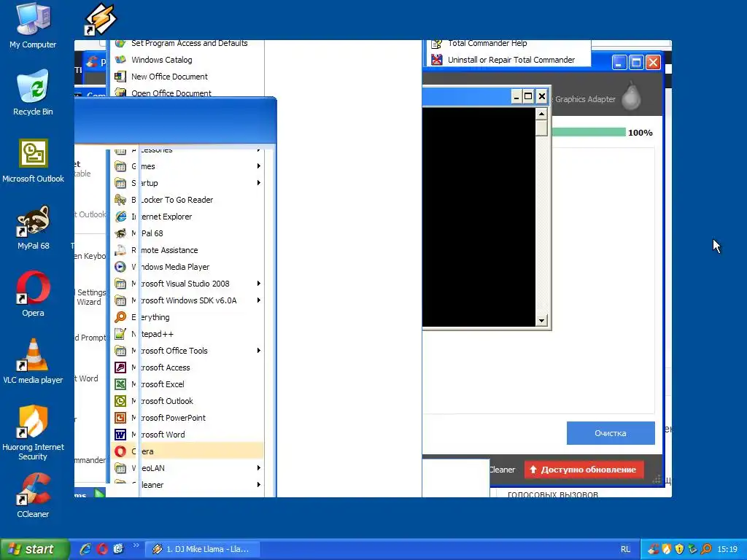Select the Microsoft Outlook desktop shortcut
Image resolution: width=747 pixels, height=560 pixels.
pos(33,160)
